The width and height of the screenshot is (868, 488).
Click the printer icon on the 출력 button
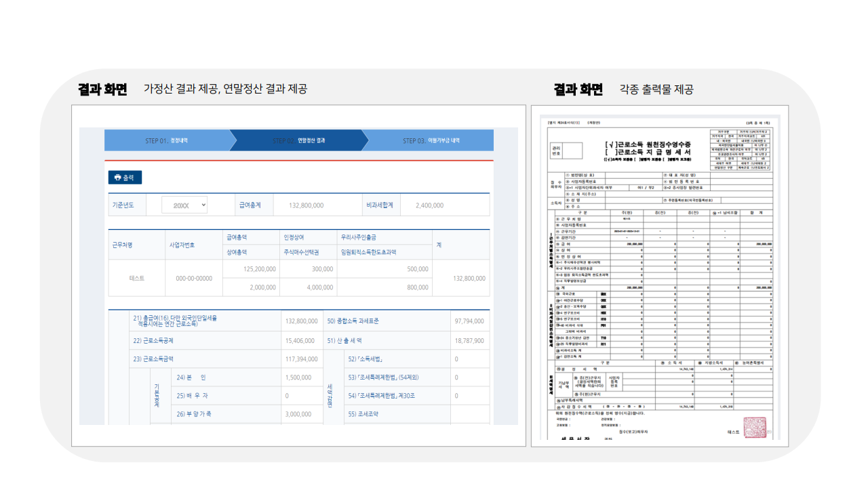pyautogui.click(x=118, y=178)
